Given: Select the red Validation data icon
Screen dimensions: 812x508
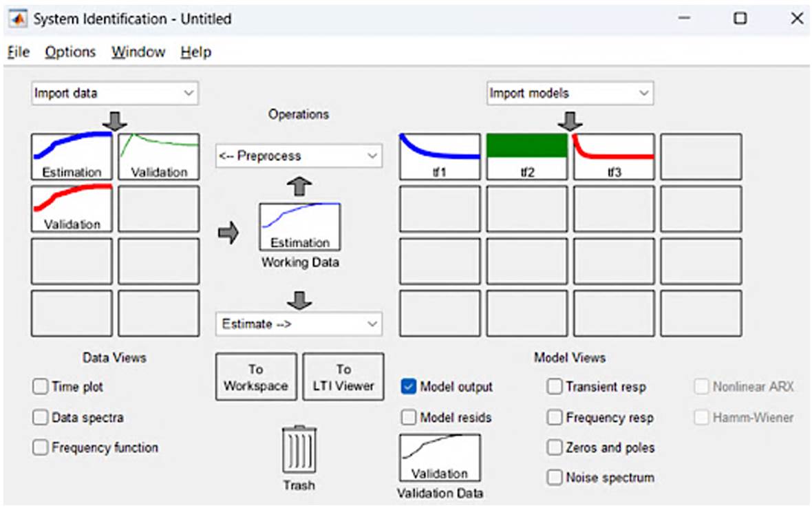Looking at the screenshot, I should click(x=72, y=209).
